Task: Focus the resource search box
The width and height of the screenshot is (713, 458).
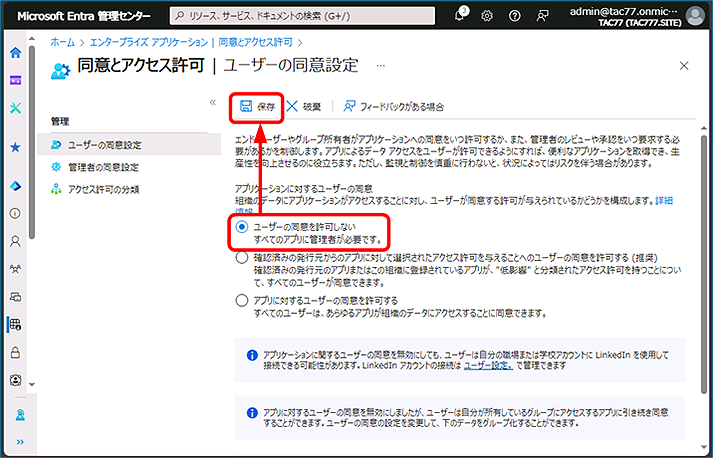Action: (302, 16)
